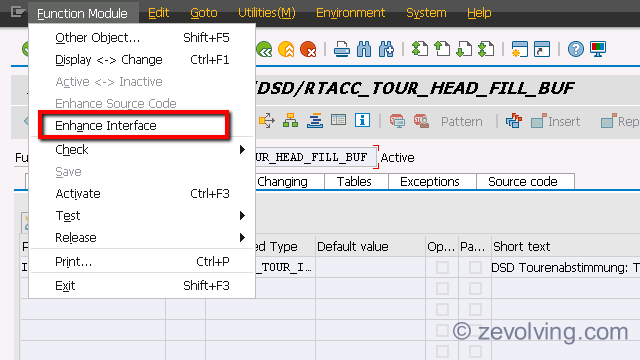The width and height of the screenshot is (640, 360).
Task: Open the System menu
Action: coord(426,13)
